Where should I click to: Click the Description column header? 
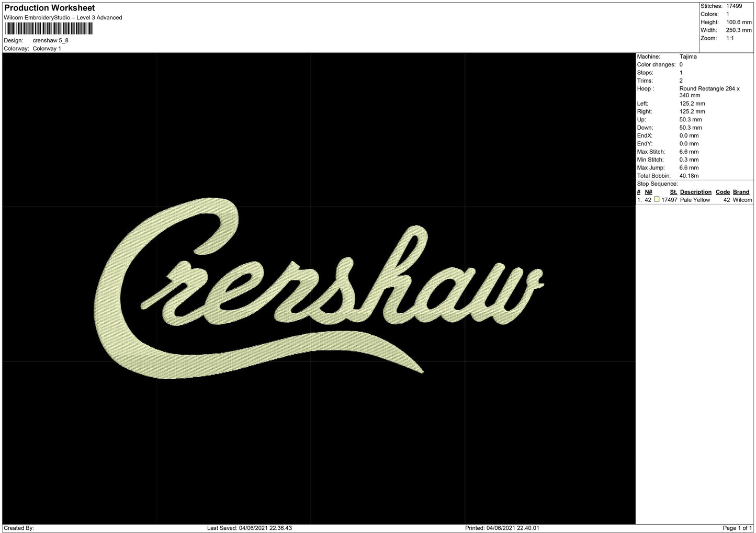click(695, 192)
